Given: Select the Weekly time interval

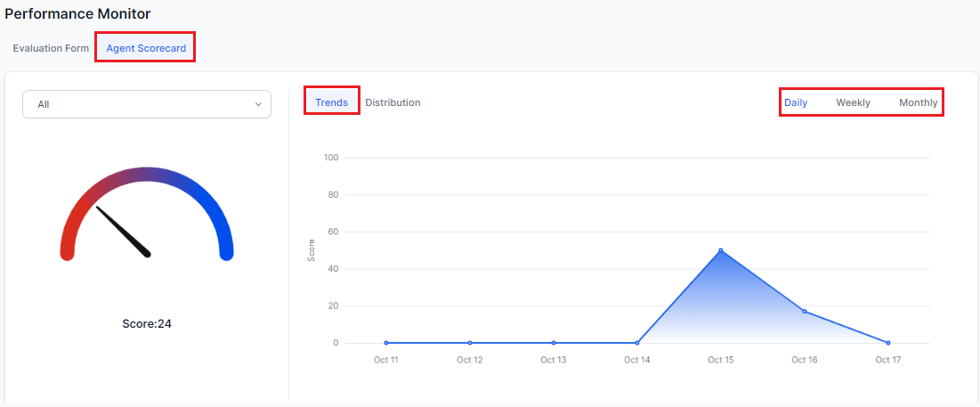Looking at the screenshot, I should 853,102.
